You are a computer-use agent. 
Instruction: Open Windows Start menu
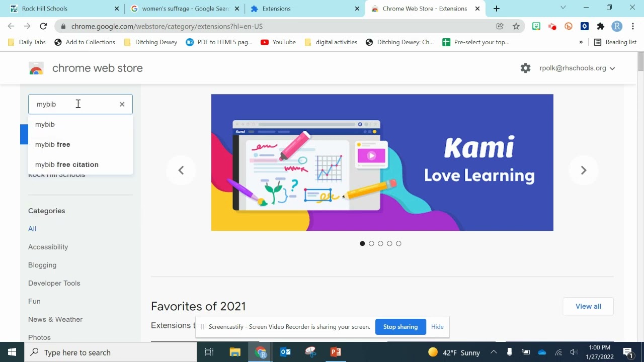(x=12, y=352)
